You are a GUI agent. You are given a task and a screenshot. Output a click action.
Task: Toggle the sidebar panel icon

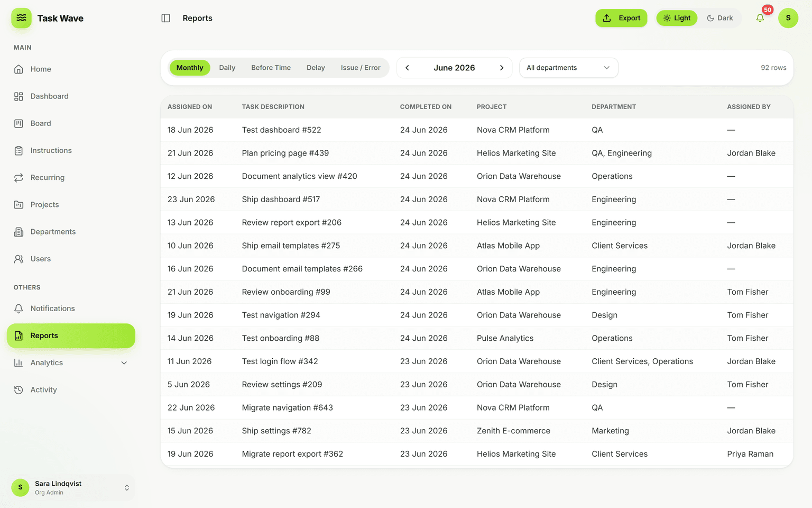pos(165,18)
